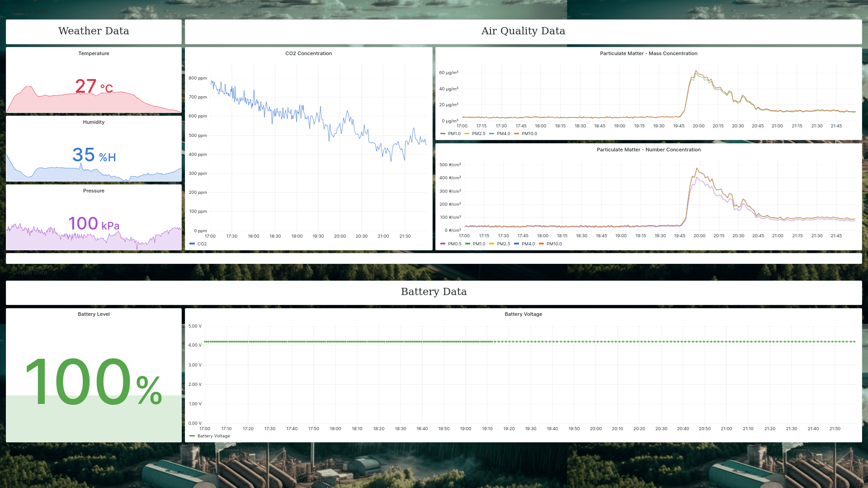
Task: Toggle PM0.5 series in Number Concentration legend
Action: pyautogui.click(x=454, y=244)
